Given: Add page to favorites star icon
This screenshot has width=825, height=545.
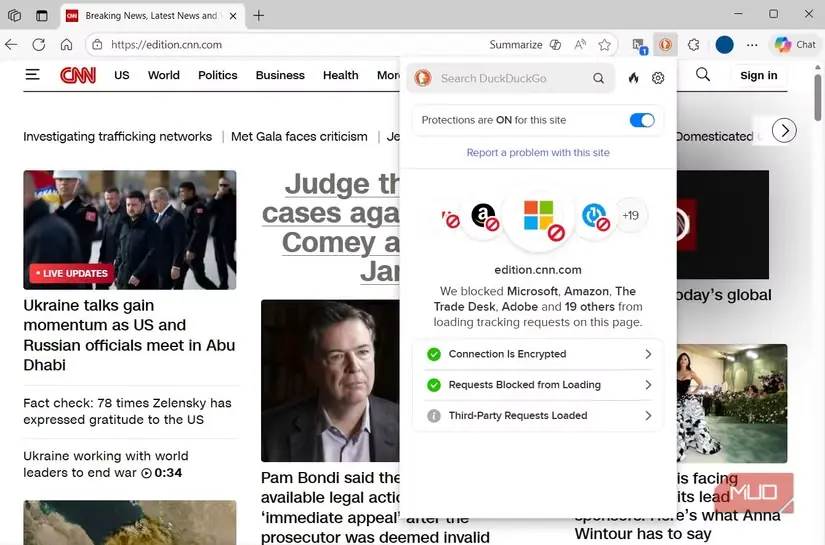Looking at the screenshot, I should pos(605,45).
